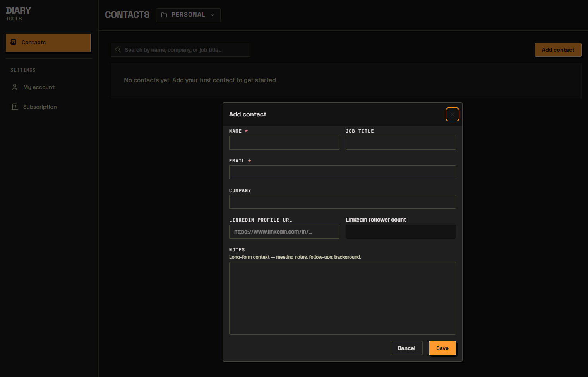This screenshot has height=377, width=588.
Task: Click inside the Notes text area
Action: (x=342, y=298)
